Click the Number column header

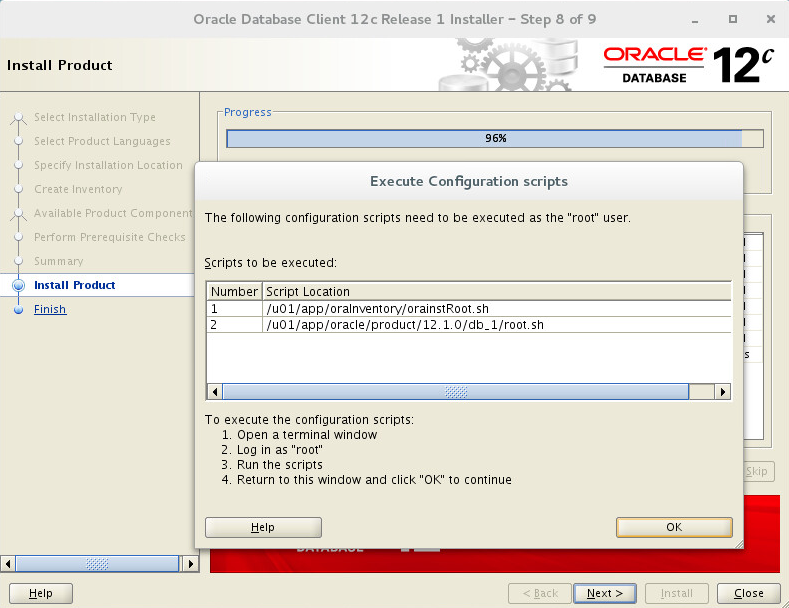[234, 291]
